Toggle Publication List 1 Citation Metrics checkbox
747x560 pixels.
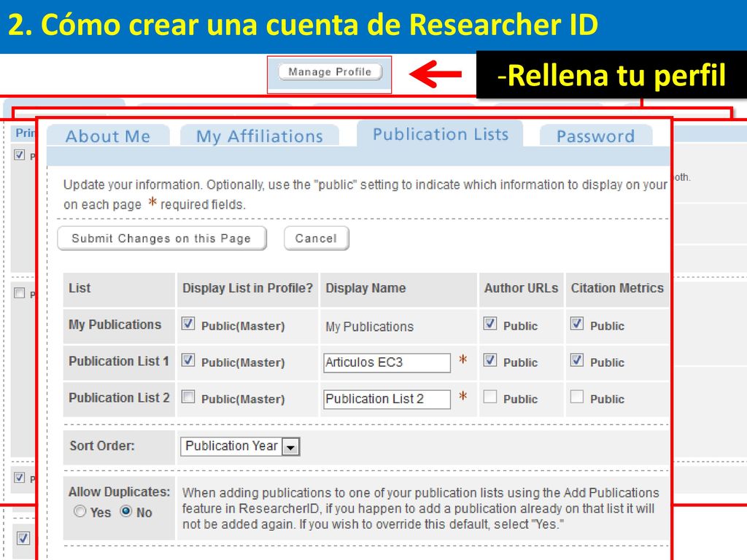coord(577,360)
